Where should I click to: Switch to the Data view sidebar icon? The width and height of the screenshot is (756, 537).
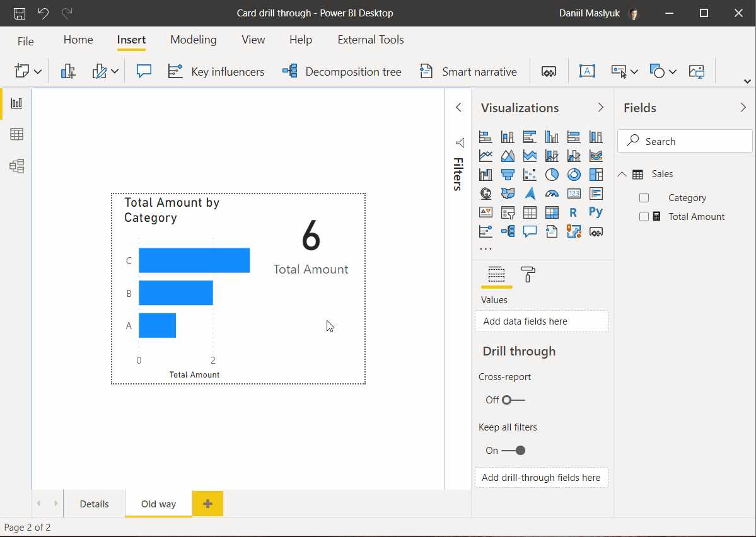pos(17,134)
